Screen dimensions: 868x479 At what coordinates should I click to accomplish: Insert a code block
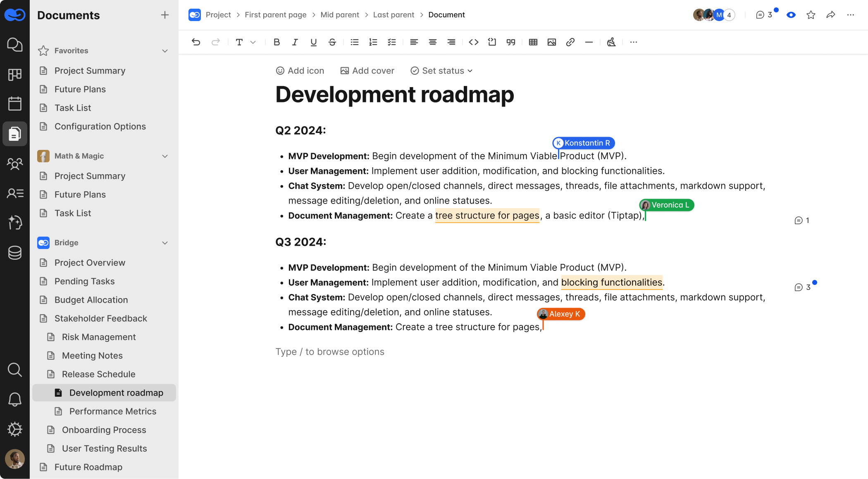pyautogui.click(x=492, y=42)
